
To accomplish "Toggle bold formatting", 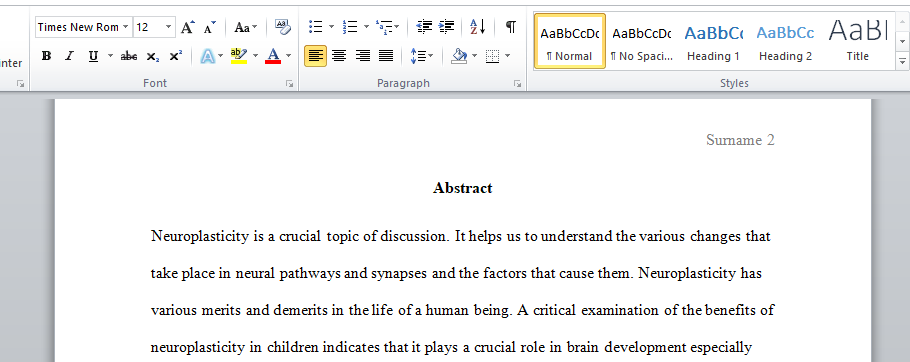I will (47, 56).
